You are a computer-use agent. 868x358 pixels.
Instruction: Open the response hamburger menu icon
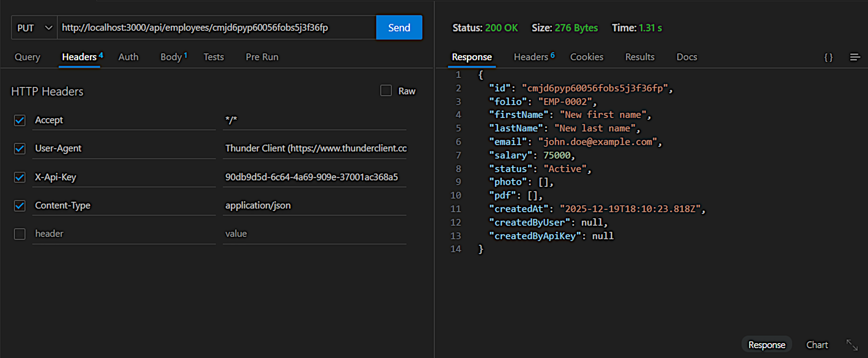coord(855,57)
